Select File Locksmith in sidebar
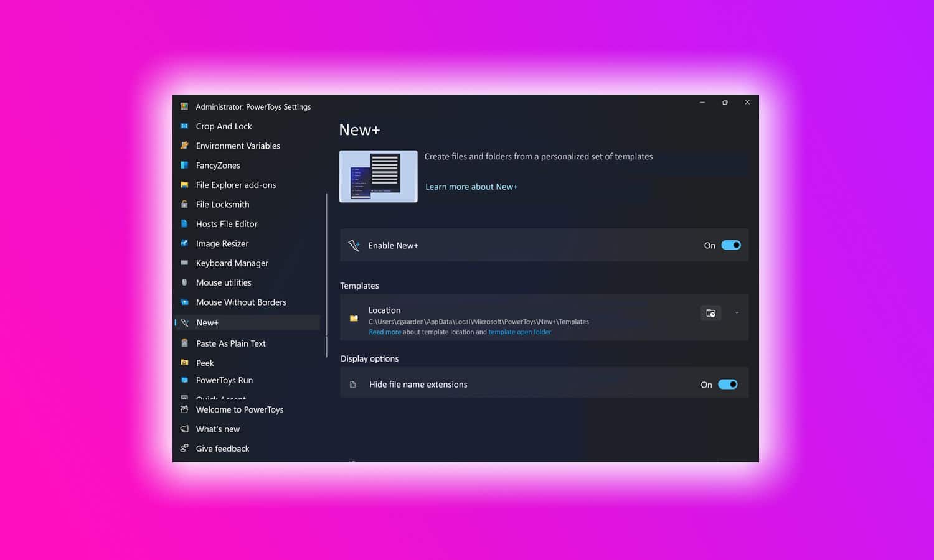The image size is (934, 560). click(222, 204)
